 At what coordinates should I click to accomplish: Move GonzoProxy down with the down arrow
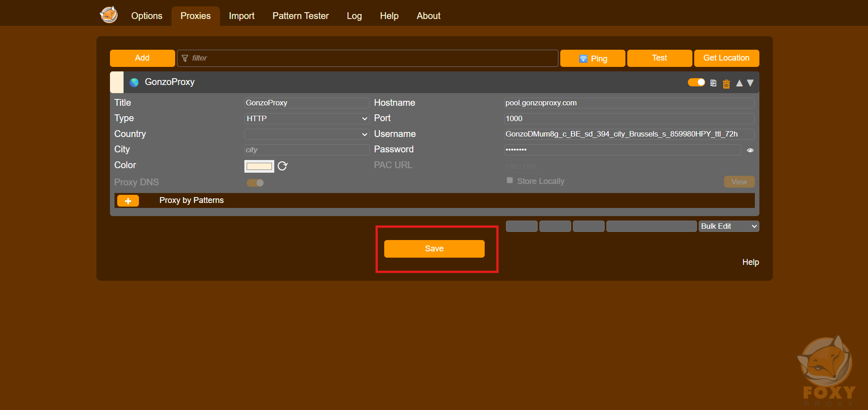(750, 83)
